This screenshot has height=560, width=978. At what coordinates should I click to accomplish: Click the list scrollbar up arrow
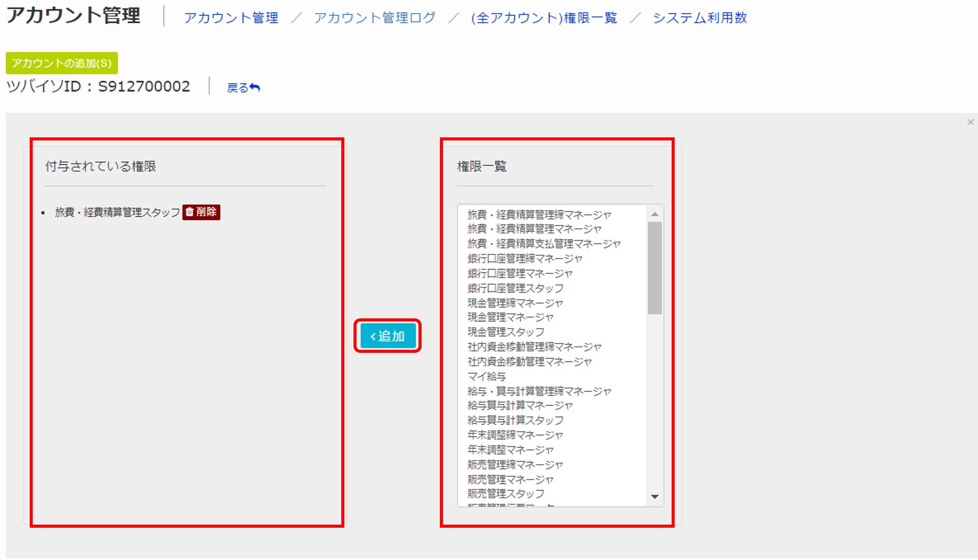pos(655,214)
